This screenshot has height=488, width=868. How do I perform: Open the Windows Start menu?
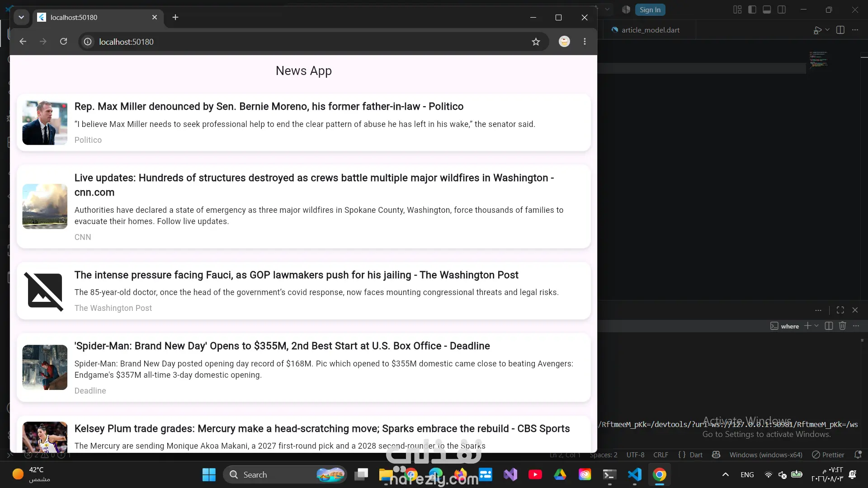click(x=209, y=474)
